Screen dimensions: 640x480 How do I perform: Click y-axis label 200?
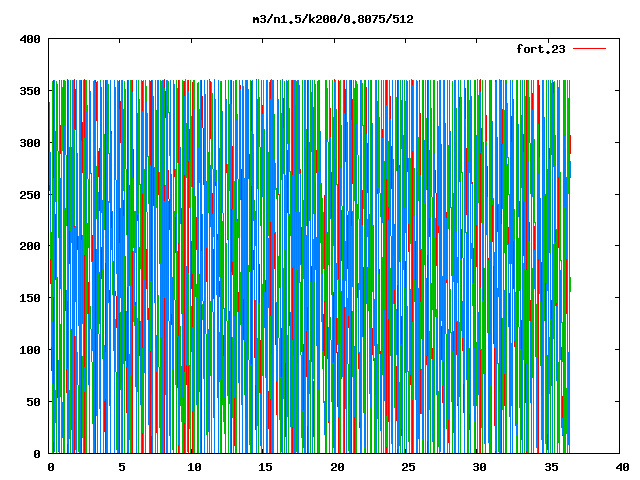pyautogui.click(x=30, y=246)
